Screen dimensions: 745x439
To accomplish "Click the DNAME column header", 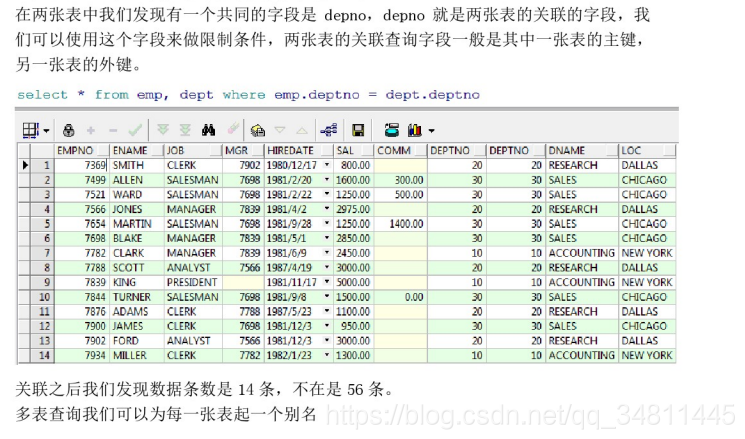I will [x=582, y=151].
